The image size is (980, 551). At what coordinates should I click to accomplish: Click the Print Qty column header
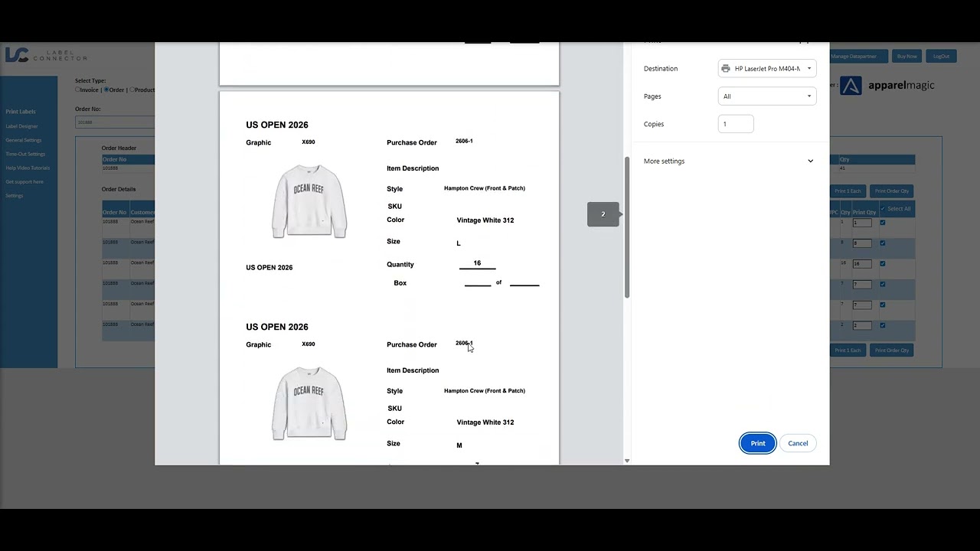[x=864, y=212]
